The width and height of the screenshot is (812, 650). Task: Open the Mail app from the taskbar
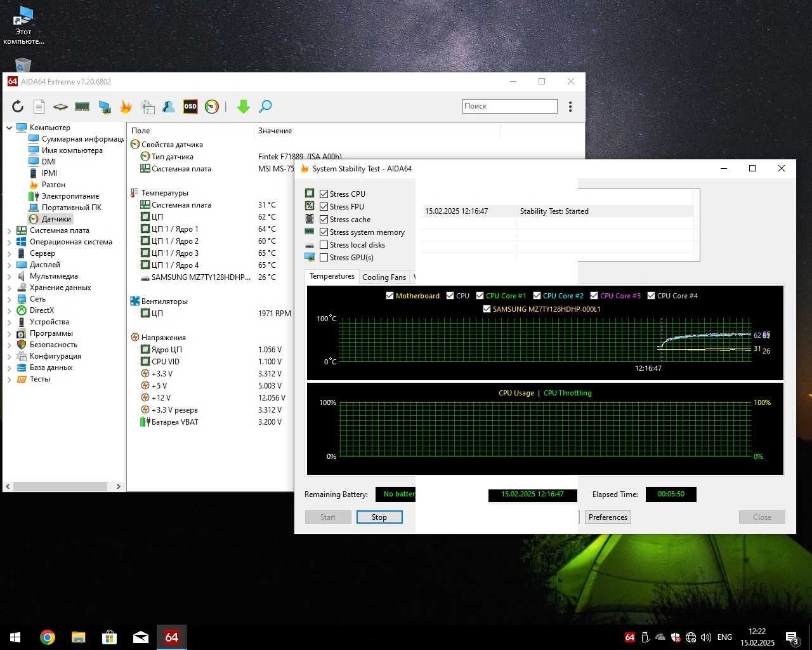[x=141, y=637]
